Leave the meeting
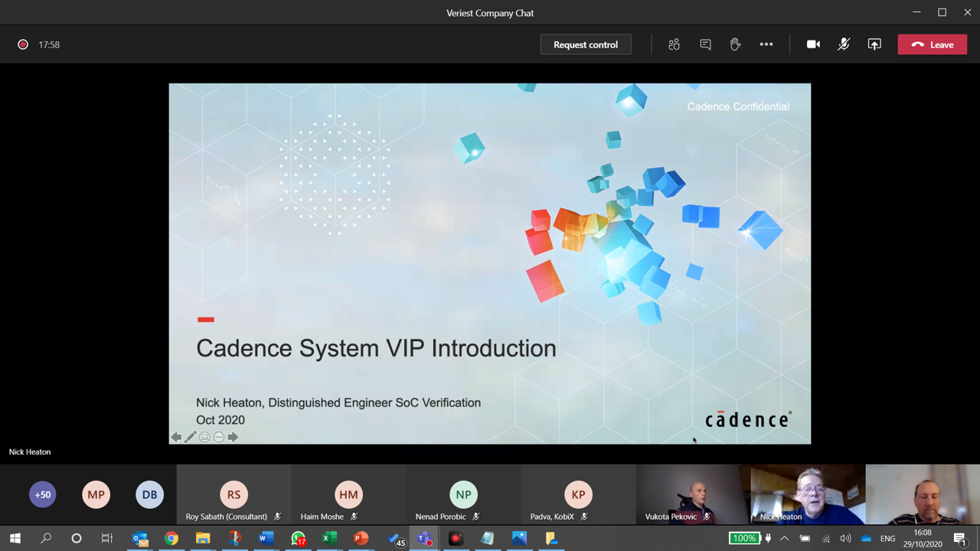The image size is (980, 551). tap(933, 44)
